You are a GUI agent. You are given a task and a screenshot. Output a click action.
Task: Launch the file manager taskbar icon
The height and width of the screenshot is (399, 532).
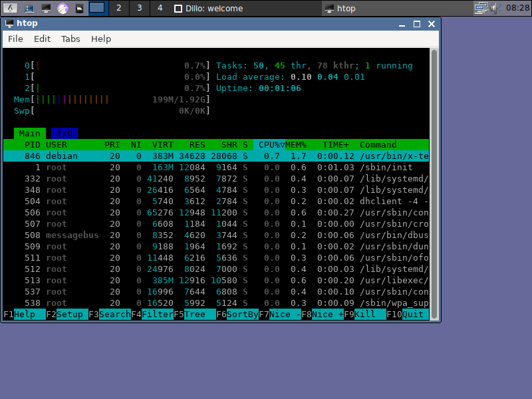[x=29, y=8]
